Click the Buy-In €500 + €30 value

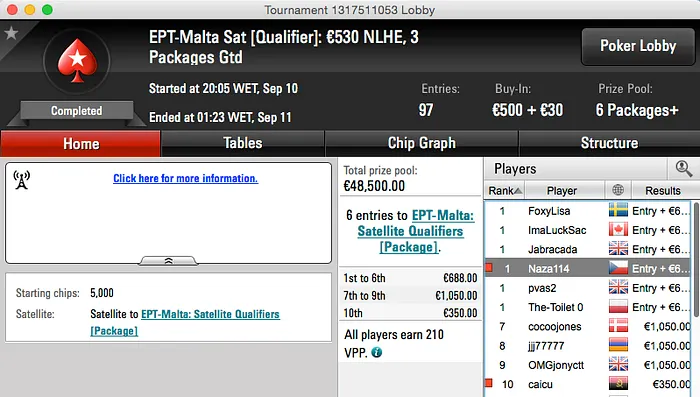tap(527, 110)
